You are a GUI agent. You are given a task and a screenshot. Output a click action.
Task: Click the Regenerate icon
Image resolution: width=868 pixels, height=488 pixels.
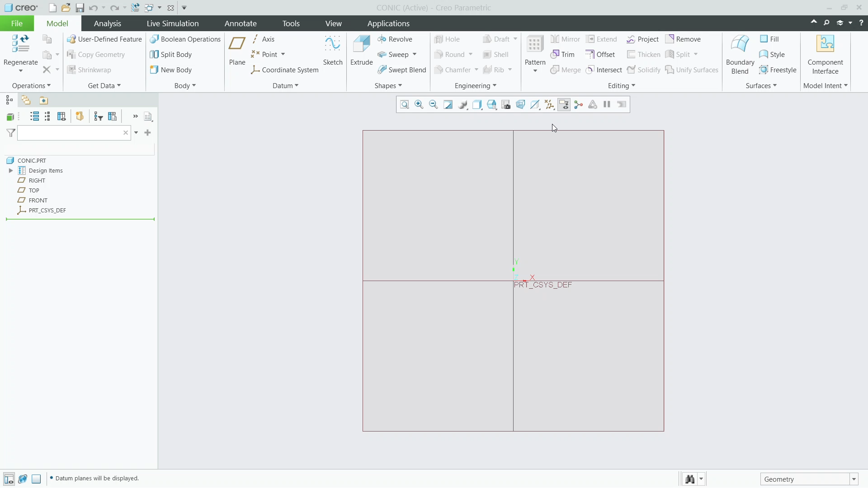[20, 44]
